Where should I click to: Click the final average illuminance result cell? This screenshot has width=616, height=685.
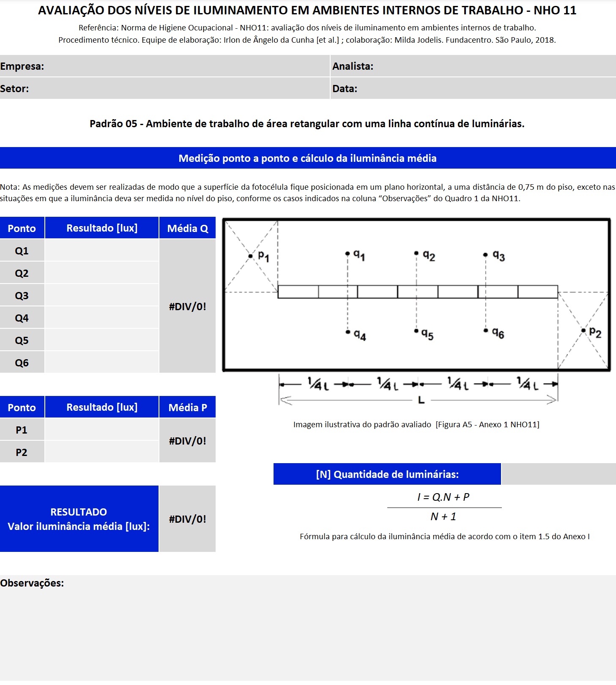187,519
